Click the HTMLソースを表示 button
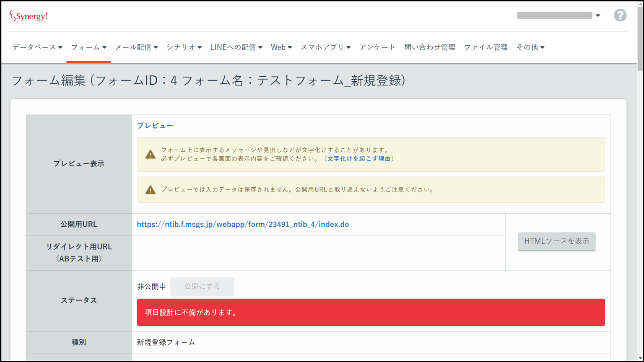This screenshot has width=644, height=362. coord(556,241)
